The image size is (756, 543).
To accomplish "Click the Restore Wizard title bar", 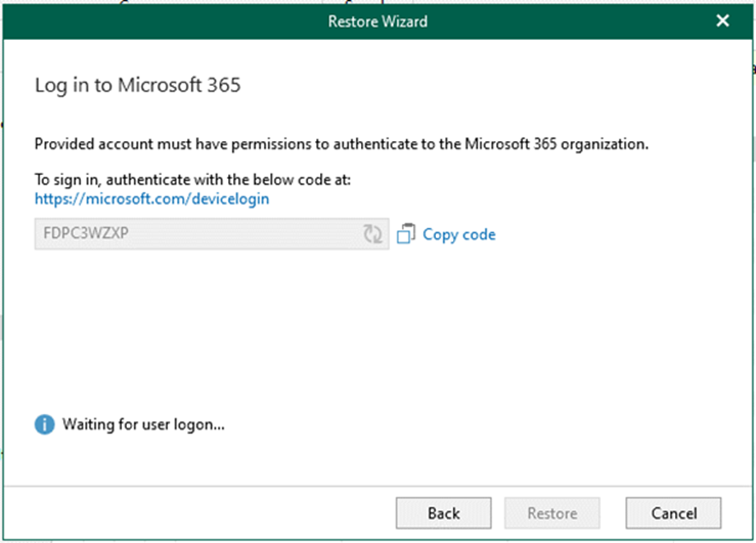I will (x=378, y=21).
